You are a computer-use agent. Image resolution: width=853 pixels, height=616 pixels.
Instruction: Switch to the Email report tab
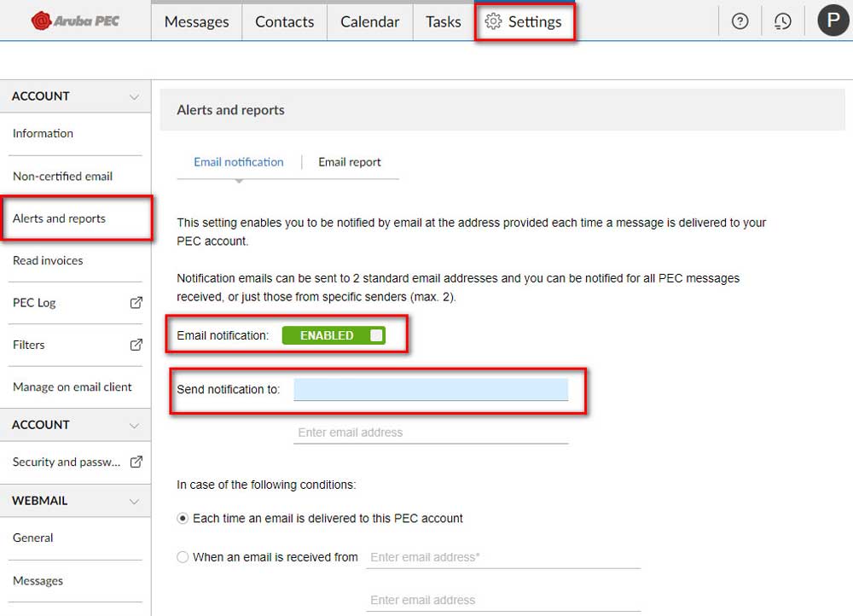click(x=350, y=162)
